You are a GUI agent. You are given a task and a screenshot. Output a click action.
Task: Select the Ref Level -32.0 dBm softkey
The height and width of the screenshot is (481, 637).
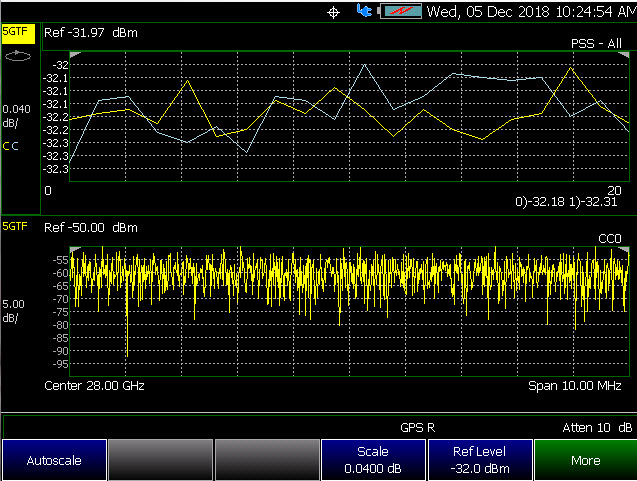pyautogui.click(x=480, y=460)
